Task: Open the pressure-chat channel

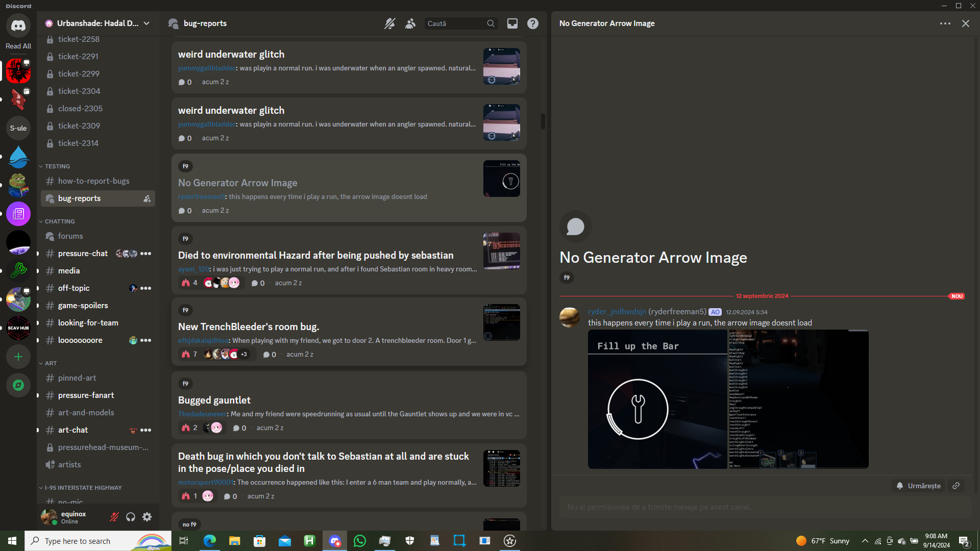Action: point(83,254)
